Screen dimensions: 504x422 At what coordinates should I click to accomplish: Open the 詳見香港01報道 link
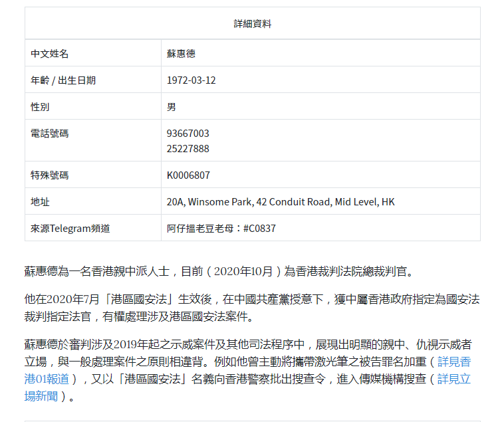[x=454, y=362]
